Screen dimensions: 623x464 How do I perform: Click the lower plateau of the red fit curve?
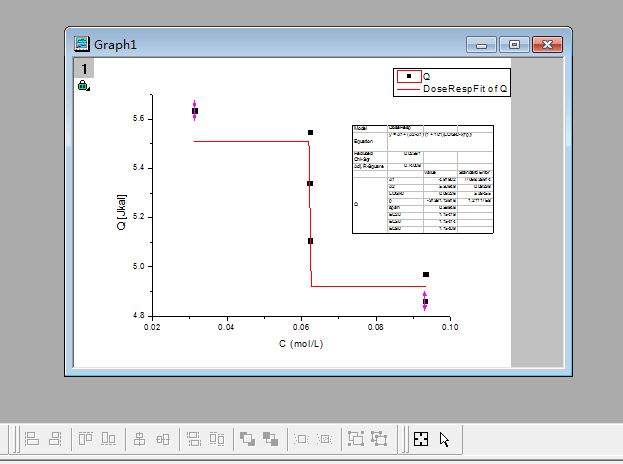(x=369, y=286)
